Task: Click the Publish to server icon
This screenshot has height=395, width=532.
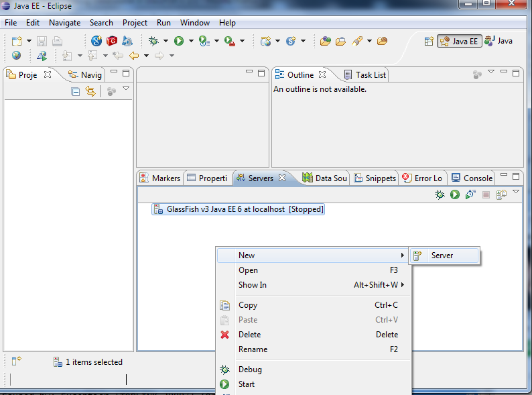Action: pyautogui.click(x=501, y=194)
